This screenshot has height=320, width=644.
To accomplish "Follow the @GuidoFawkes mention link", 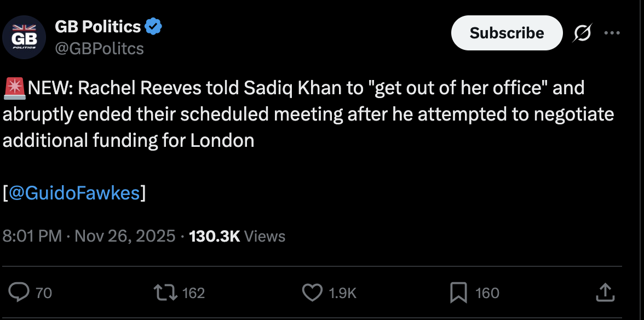I will pos(74,192).
